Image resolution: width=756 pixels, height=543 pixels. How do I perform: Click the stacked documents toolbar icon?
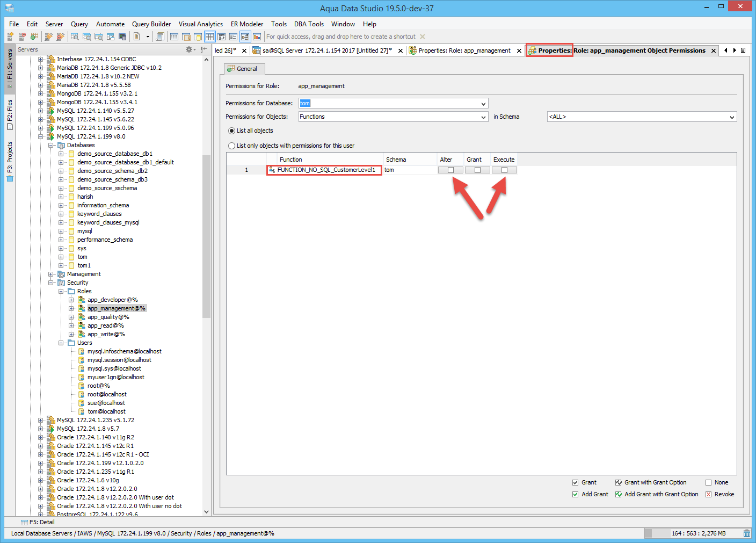point(160,37)
